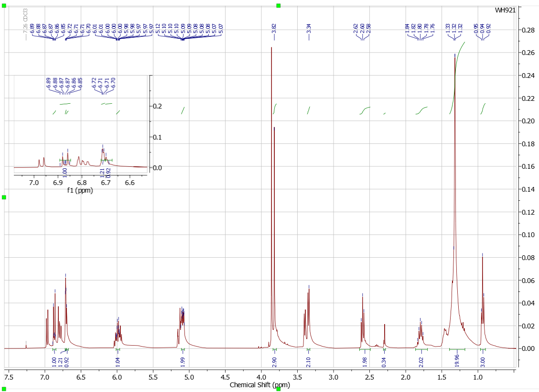The width and height of the screenshot is (539, 392).
Task: Click the 4.5 tick on chemical shift axis
Action: click(x=226, y=377)
